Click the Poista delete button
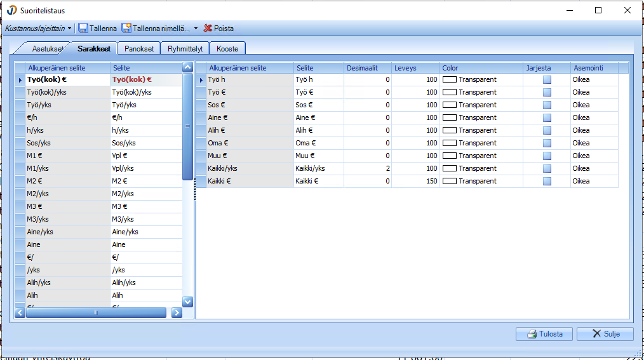 tap(218, 29)
